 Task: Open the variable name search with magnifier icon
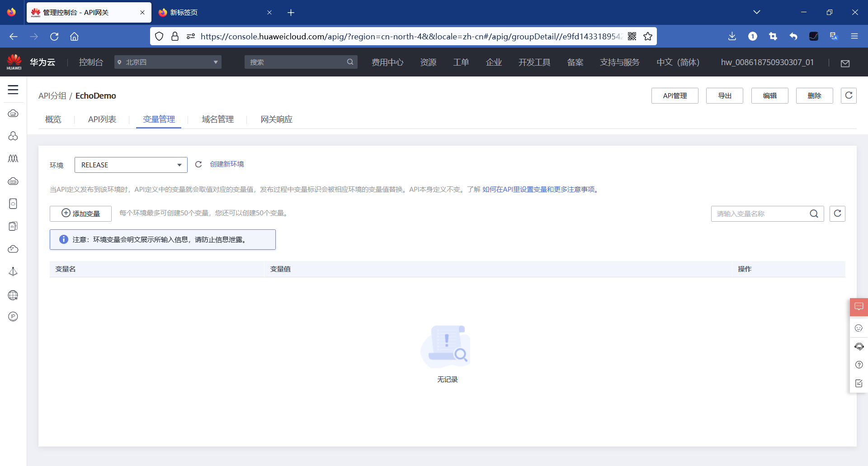click(x=815, y=214)
